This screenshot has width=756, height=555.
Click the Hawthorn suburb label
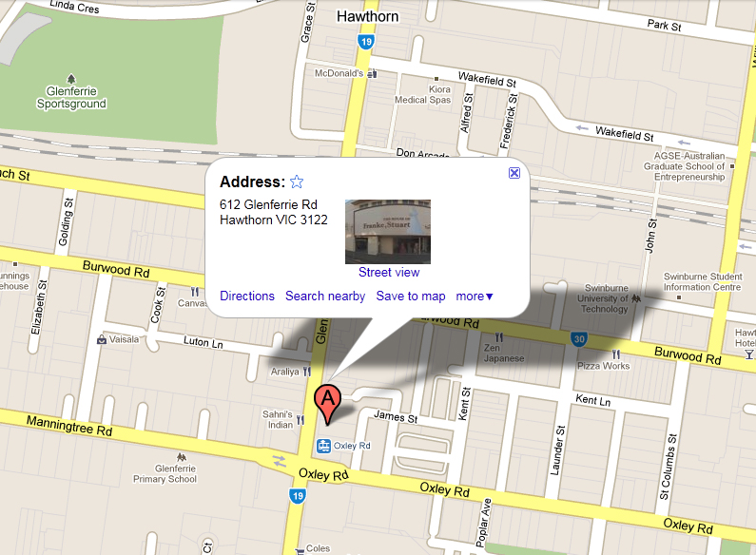(367, 16)
